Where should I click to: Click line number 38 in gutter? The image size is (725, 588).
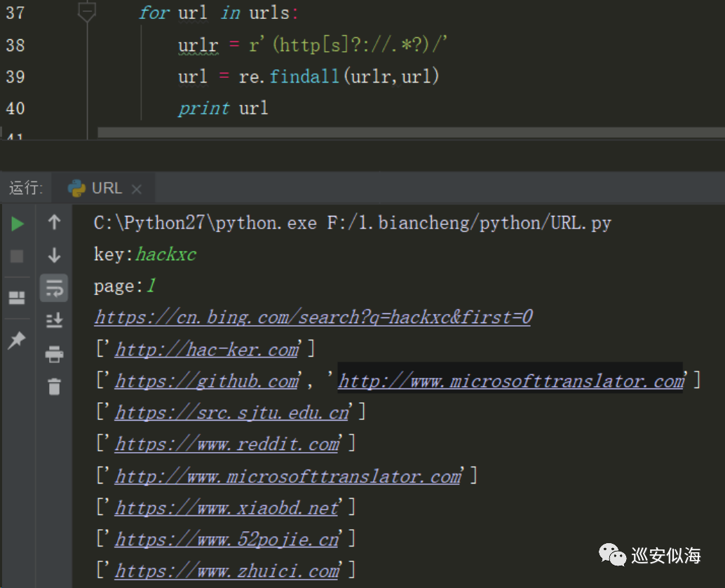(15, 46)
